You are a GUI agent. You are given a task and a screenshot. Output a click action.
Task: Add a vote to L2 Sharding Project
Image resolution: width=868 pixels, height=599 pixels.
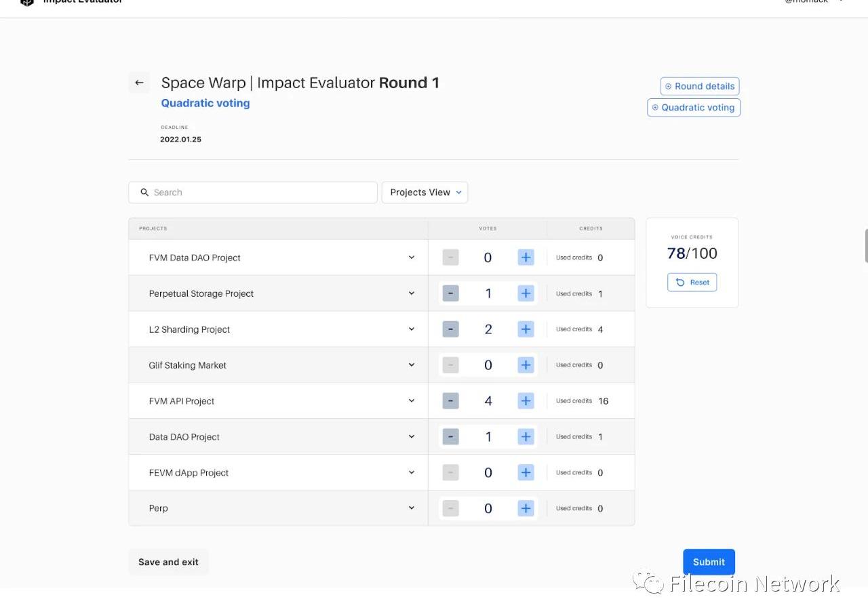(526, 329)
